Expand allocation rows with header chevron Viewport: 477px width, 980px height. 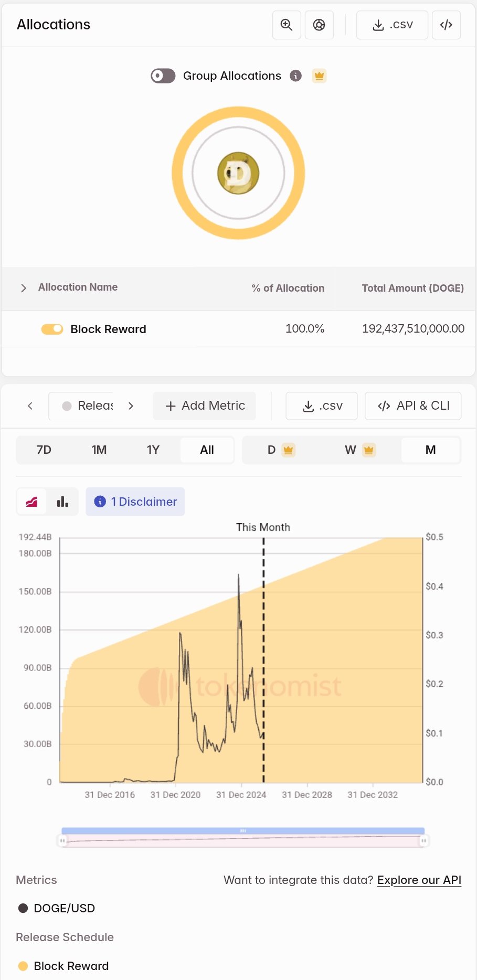point(24,288)
